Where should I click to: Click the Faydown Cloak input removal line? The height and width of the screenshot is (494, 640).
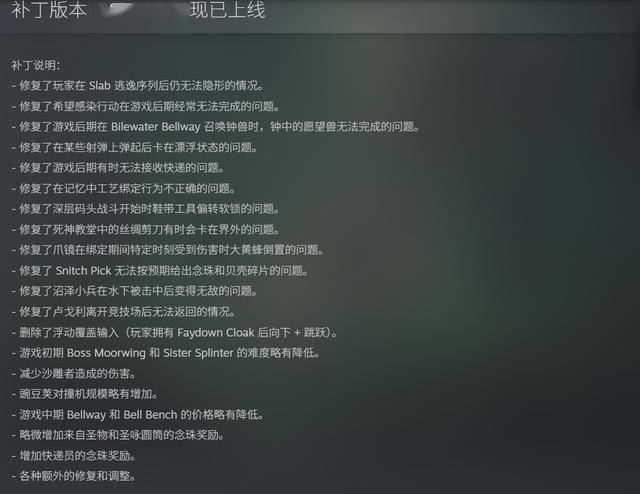(x=175, y=332)
